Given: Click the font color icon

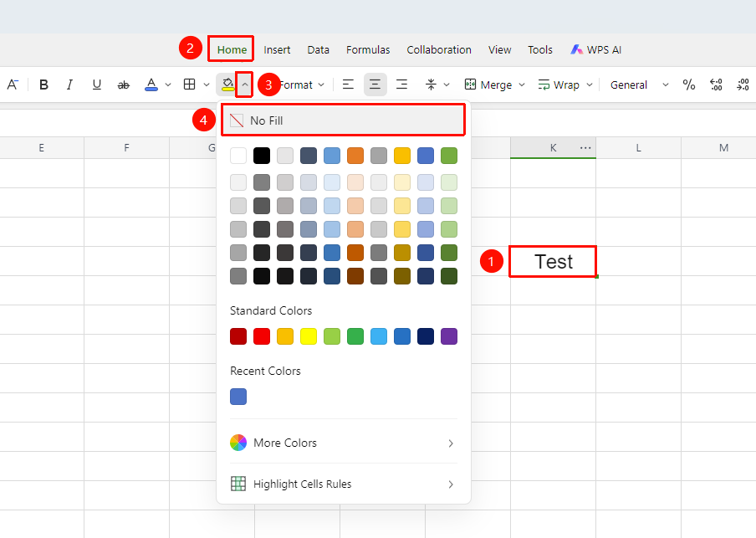Looking at the screenshot, I should click(x=151, y=85).
